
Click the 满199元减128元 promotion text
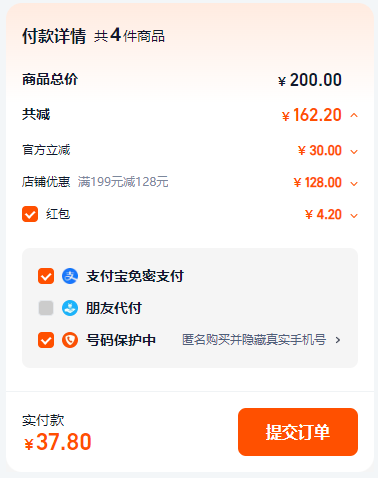123,182
